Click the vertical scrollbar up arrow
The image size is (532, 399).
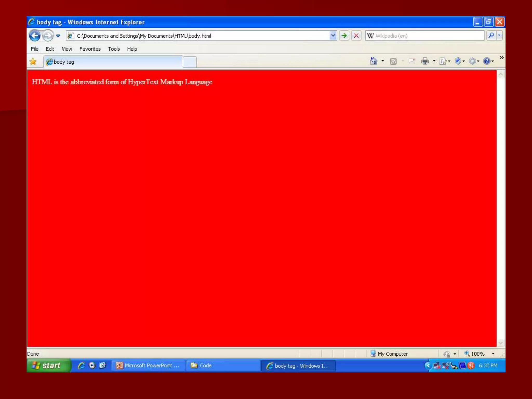pyautogui.click(x=501, y=75)
